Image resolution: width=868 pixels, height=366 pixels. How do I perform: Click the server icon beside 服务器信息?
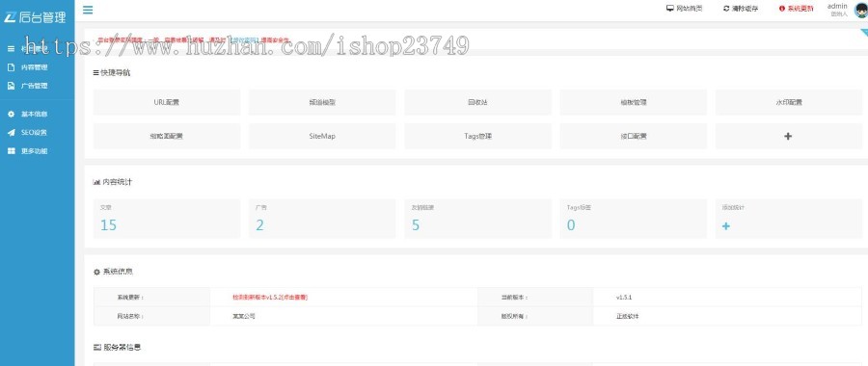coord(96,347)
